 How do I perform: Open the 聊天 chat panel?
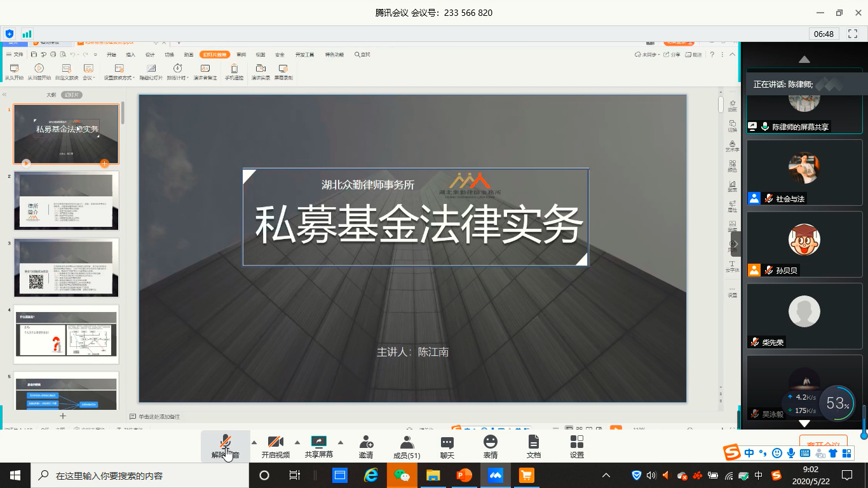coord(447,445)
